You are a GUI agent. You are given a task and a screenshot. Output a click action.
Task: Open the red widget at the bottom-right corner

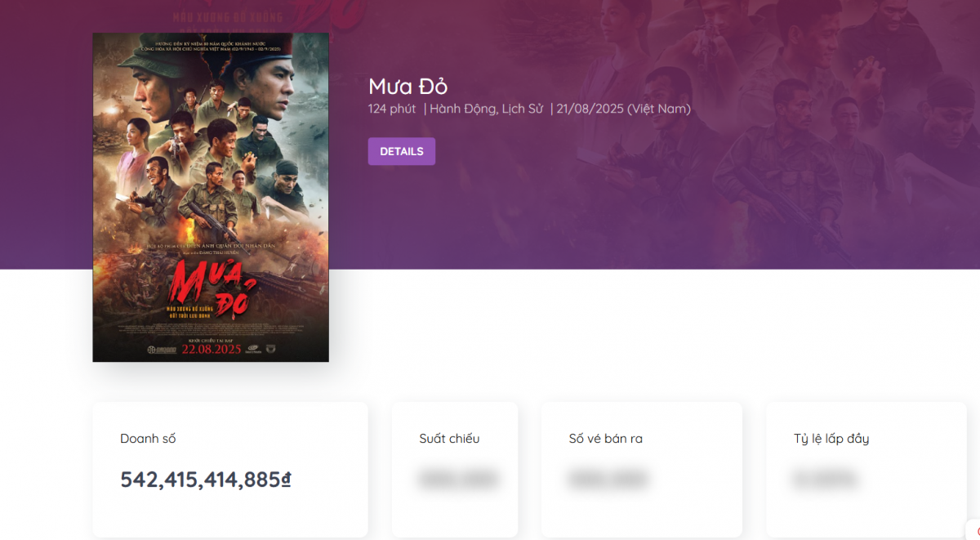[x=976, y=532]
